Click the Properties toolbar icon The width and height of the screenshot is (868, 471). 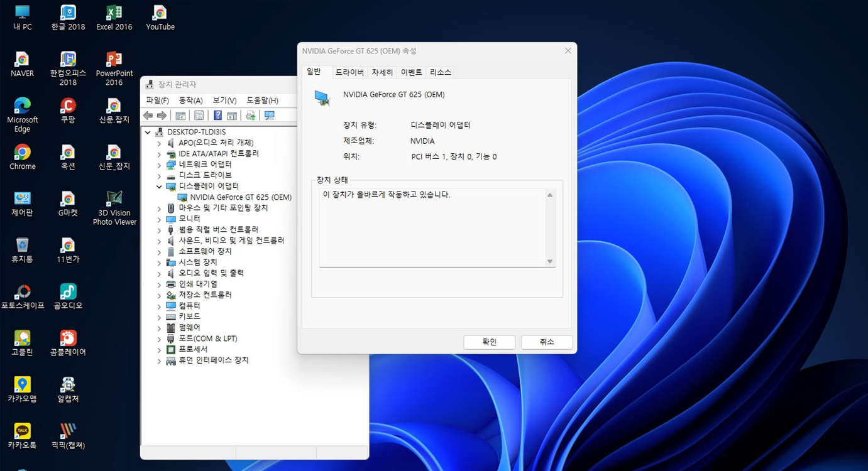coord(199,115)
